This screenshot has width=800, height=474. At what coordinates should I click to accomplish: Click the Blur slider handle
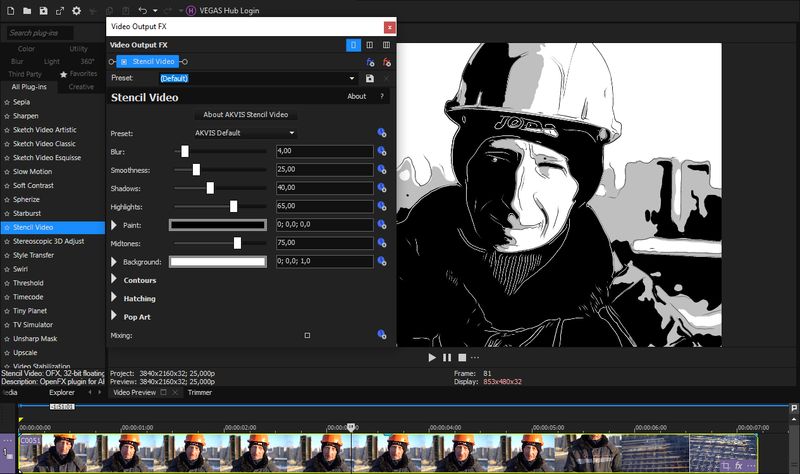pos(185,151)
